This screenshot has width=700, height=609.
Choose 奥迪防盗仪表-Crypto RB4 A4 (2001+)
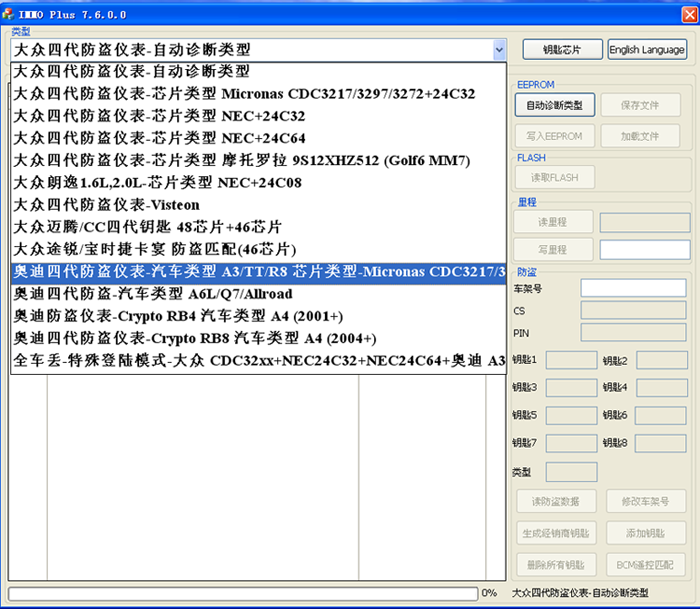(258, 316)
